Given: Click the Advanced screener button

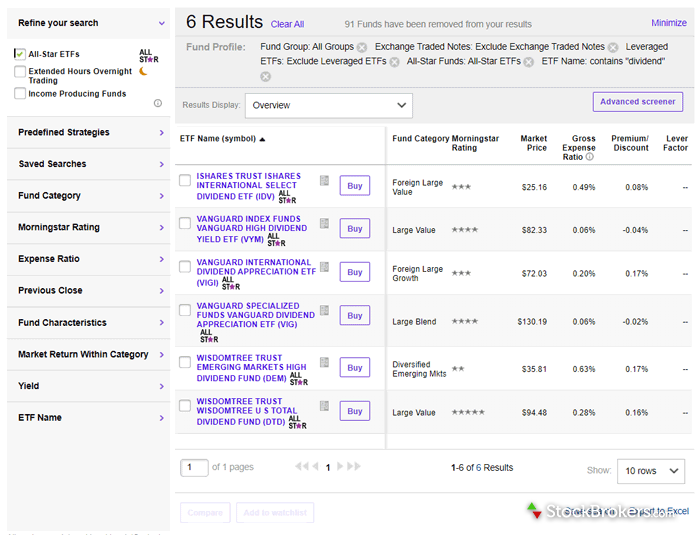Looking at the screenshot, I should point(638,101).
